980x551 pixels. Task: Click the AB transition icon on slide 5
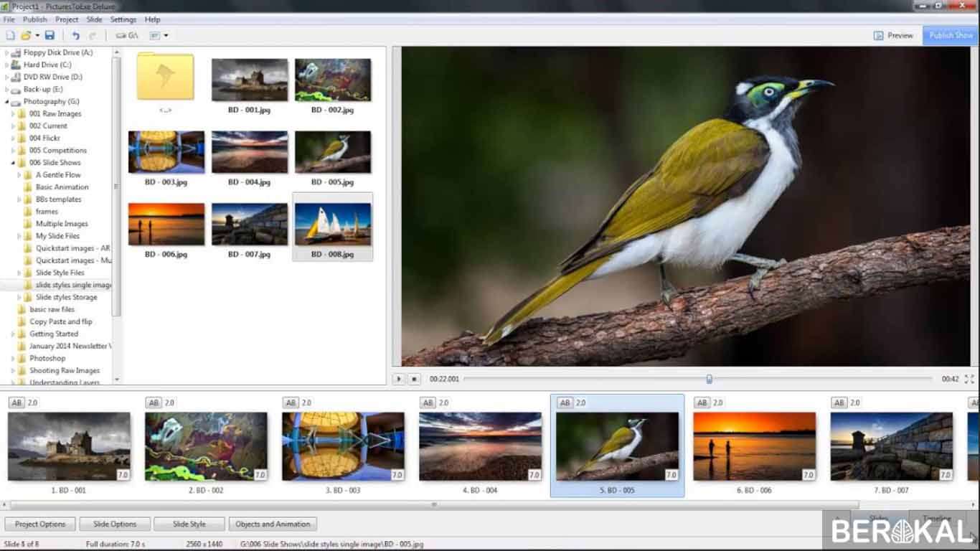565,403
